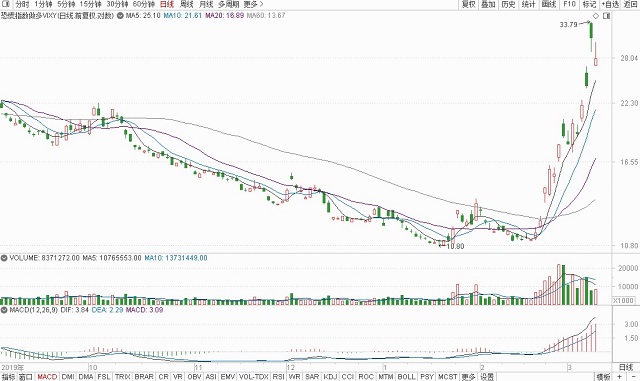Select the SAR indicator tab
The width and height of the screenshot is (640, 381).
[312, 377]
